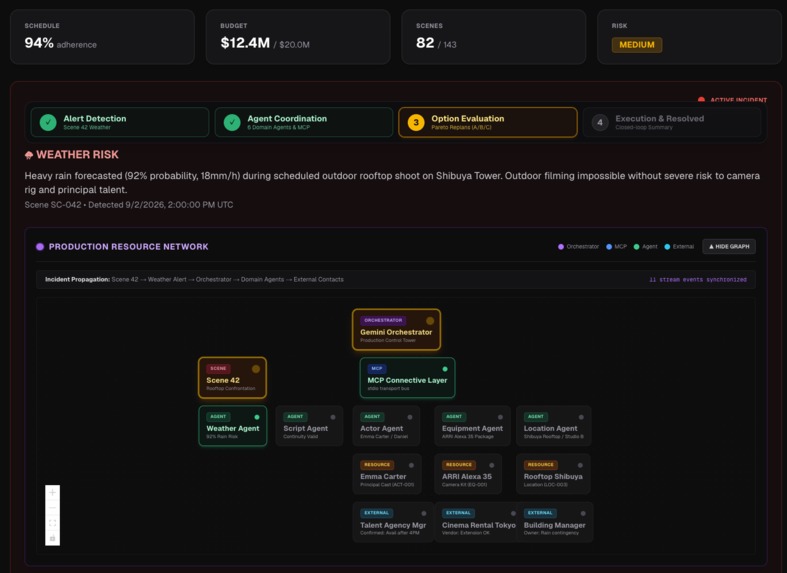Click the "Incident Propagation:" label
Viewport: 787px width, 573px height.
tap(77, 279)
